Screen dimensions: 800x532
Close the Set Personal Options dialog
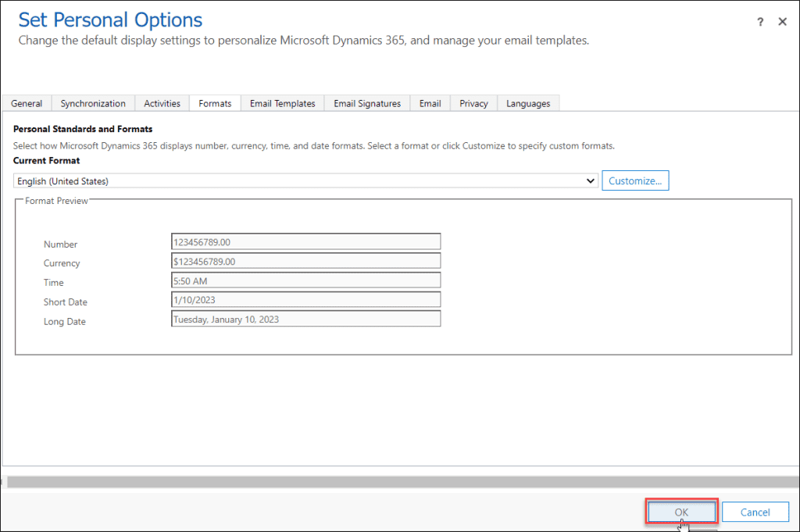(782, 21)
